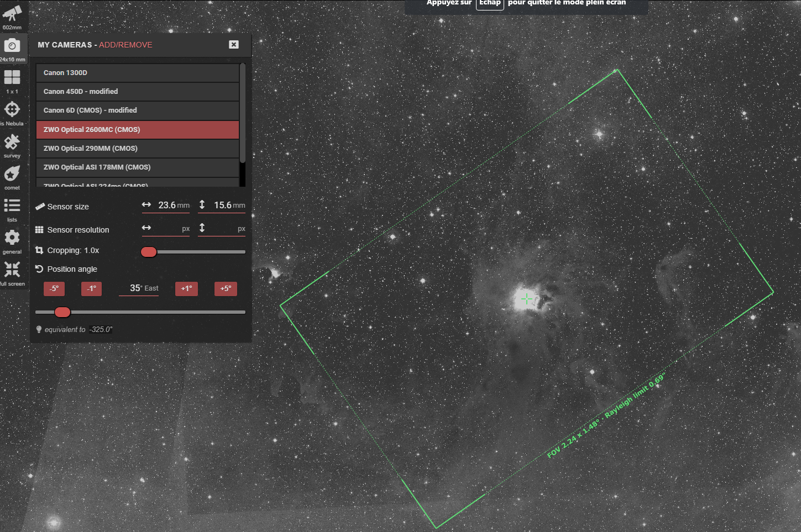The image size is (801, 532).
Task: Open the telescope settings (602mm)
Action: (12, 17)
